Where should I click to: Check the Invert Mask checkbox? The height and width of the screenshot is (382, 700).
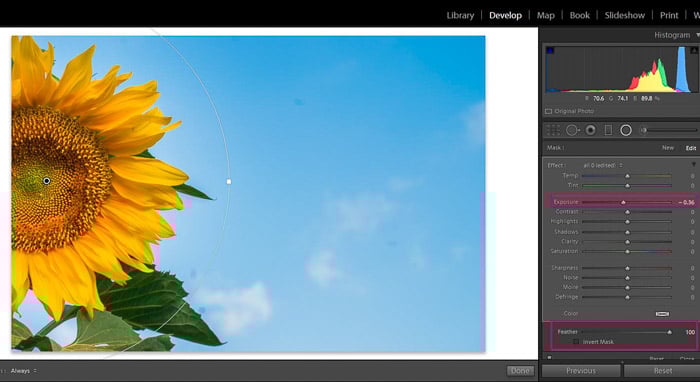[576, 342]
